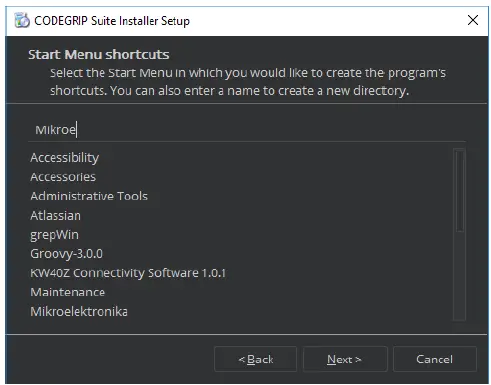Select the Mikroelektronika folder
491x385 pixels.
pos(79,312)
